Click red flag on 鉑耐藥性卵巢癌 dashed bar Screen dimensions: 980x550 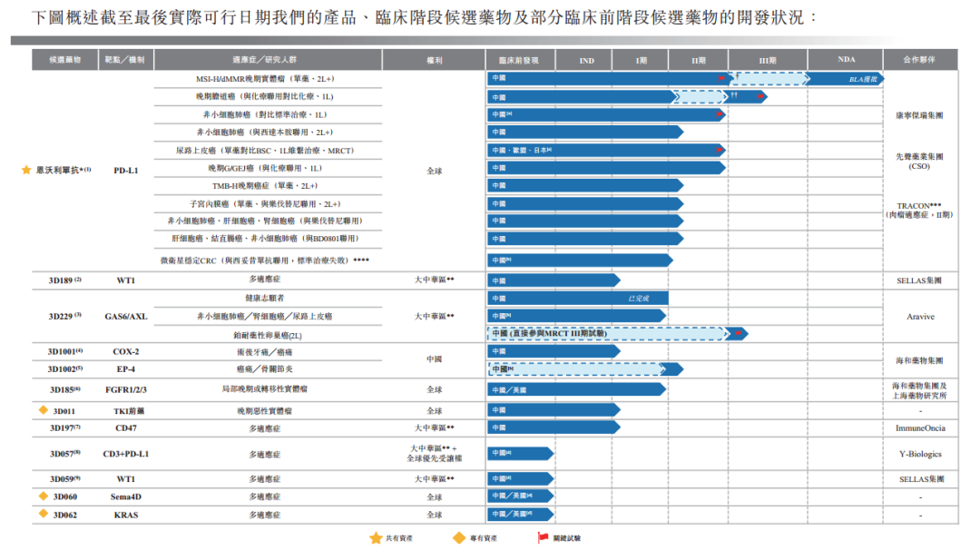[x=738, y=334]
